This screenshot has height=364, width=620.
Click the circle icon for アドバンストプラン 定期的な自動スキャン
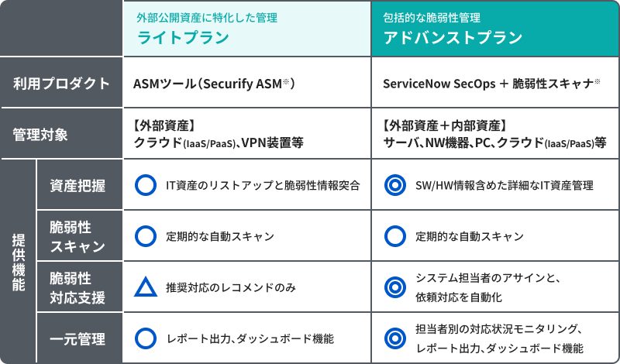(395, 236)
